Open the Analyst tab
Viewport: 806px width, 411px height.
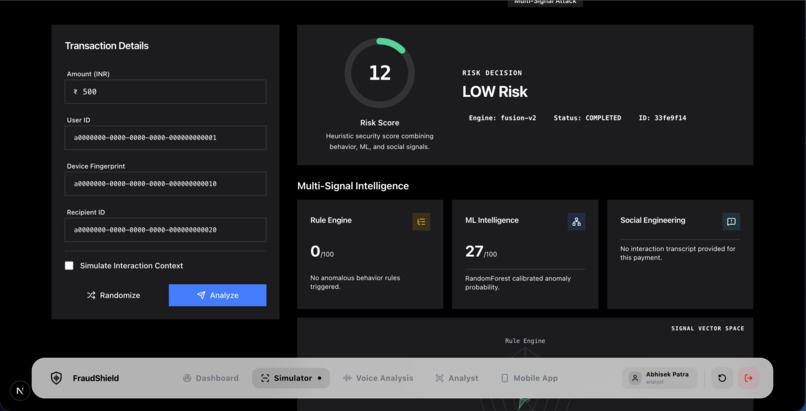457,378
